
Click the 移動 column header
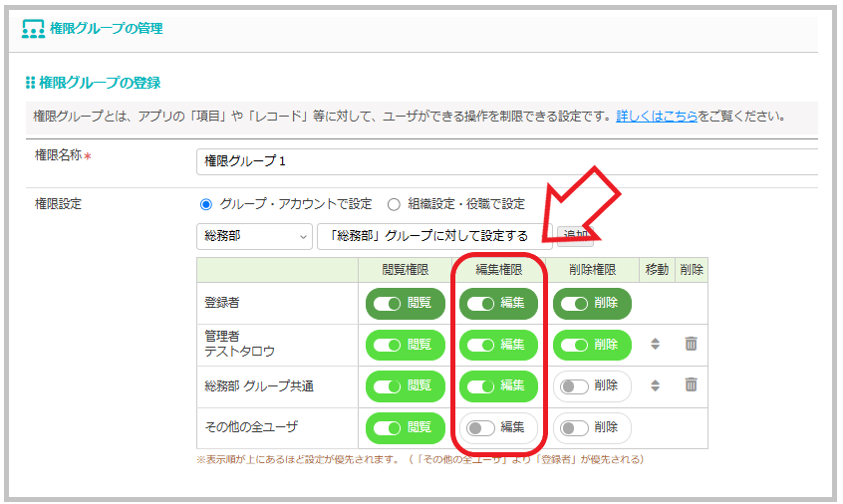pos(657,270)
